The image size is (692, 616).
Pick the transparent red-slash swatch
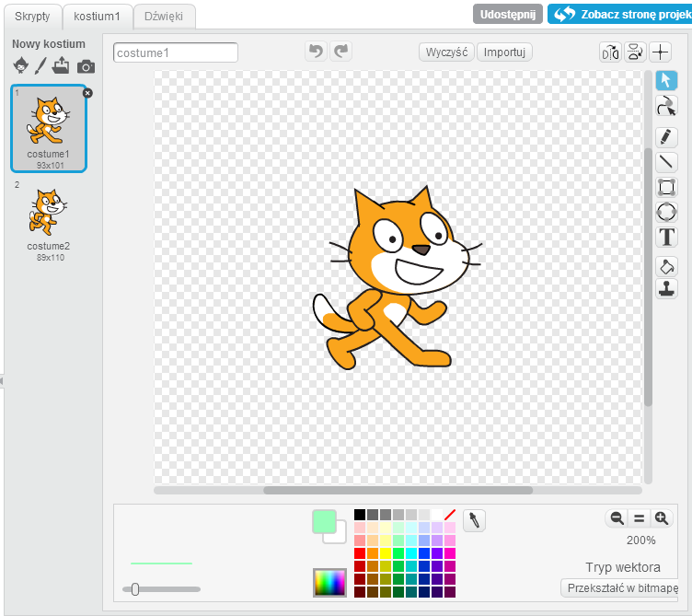point(450,515)
